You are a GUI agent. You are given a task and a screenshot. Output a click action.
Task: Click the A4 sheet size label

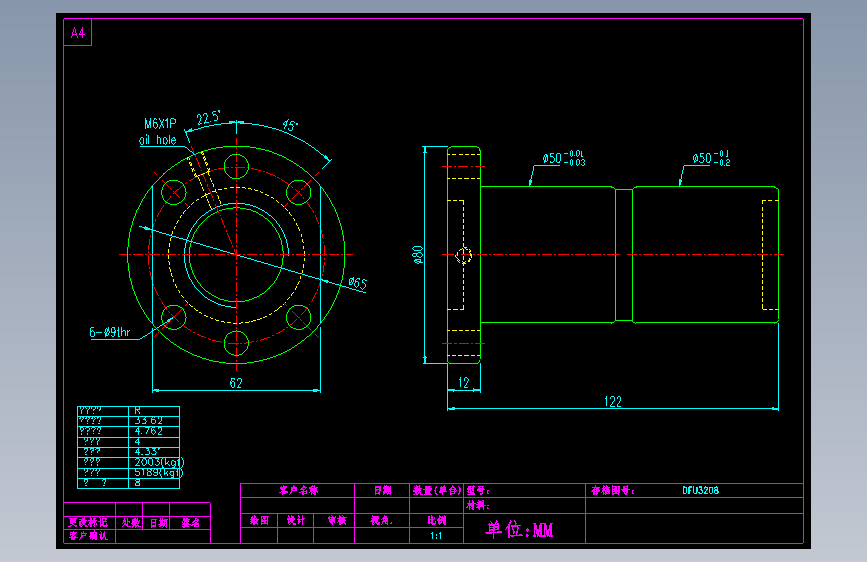pyautogui.click(x=78, y=33)
